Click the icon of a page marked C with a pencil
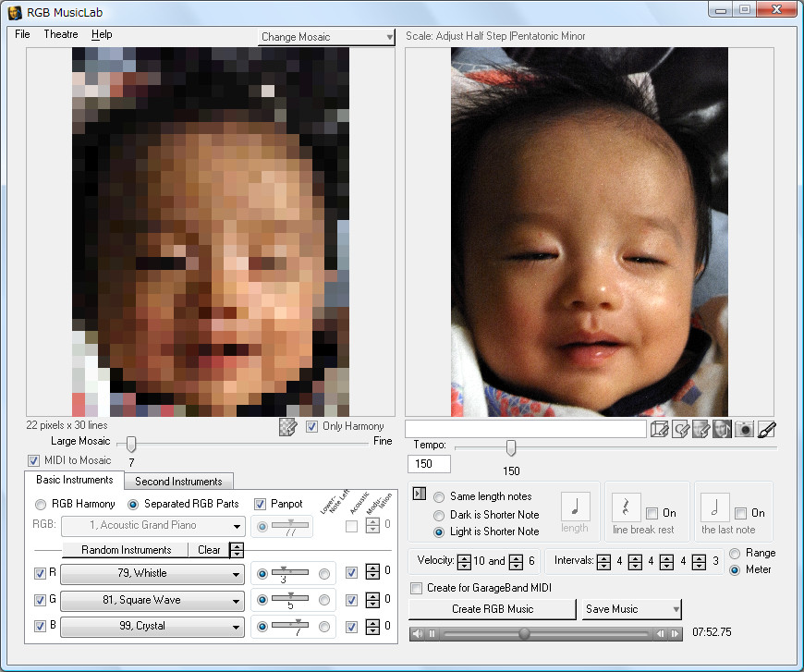 (680, 430)
